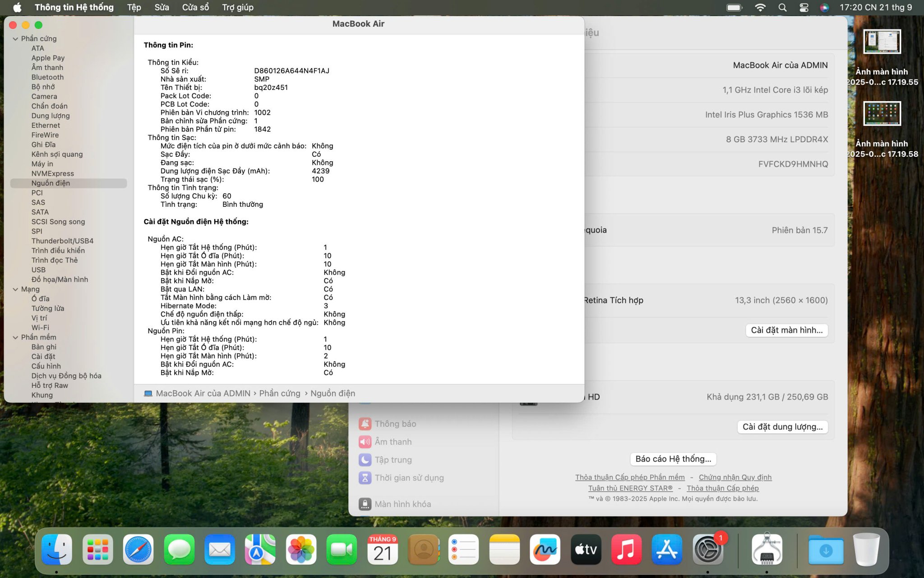Collapse the Phần mềm tree section
This screenshot has height=578, width=924.
15,337
